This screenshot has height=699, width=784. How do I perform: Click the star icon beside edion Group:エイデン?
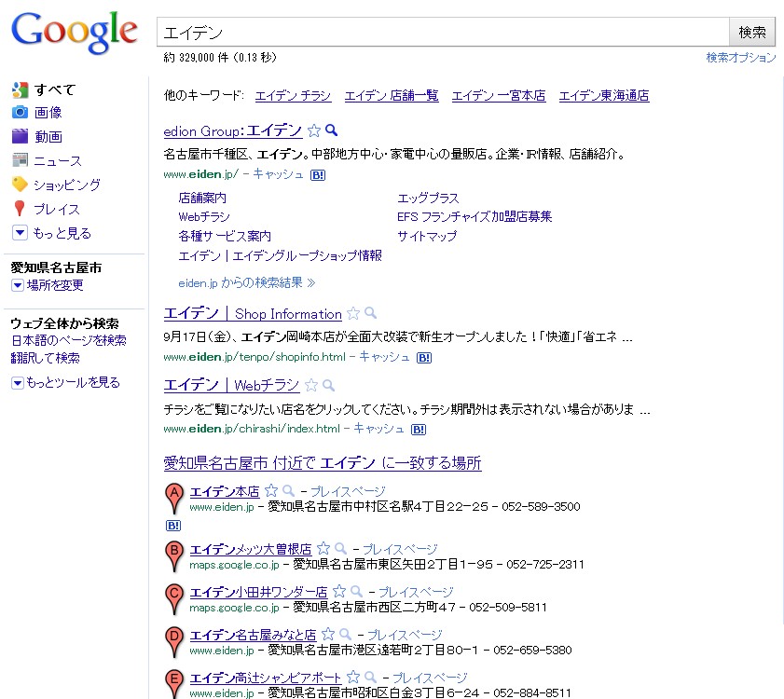click(x=314, y=130)
